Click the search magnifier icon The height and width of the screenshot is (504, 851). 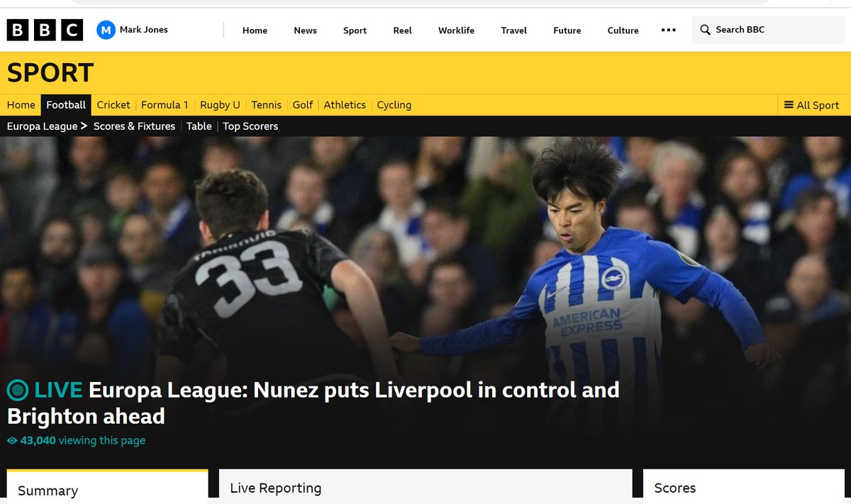705,30
